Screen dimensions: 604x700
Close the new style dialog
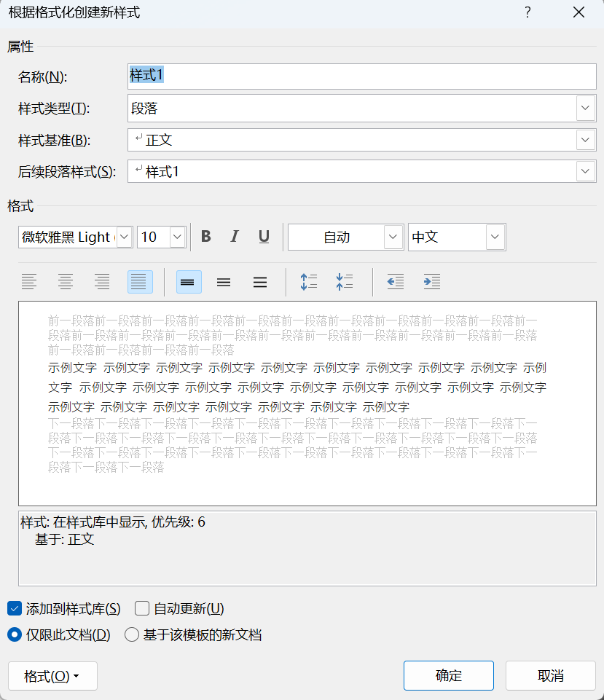pos(578,12)
